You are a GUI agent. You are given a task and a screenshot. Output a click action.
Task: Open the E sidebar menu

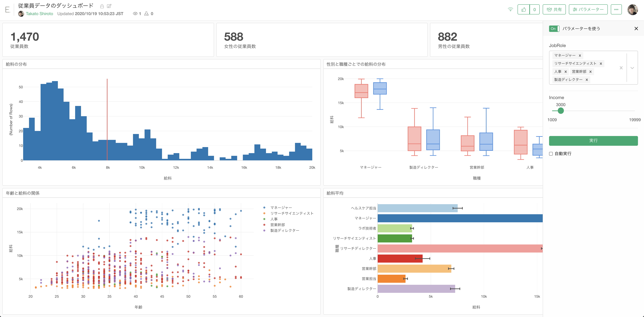(x=8, y=10)
